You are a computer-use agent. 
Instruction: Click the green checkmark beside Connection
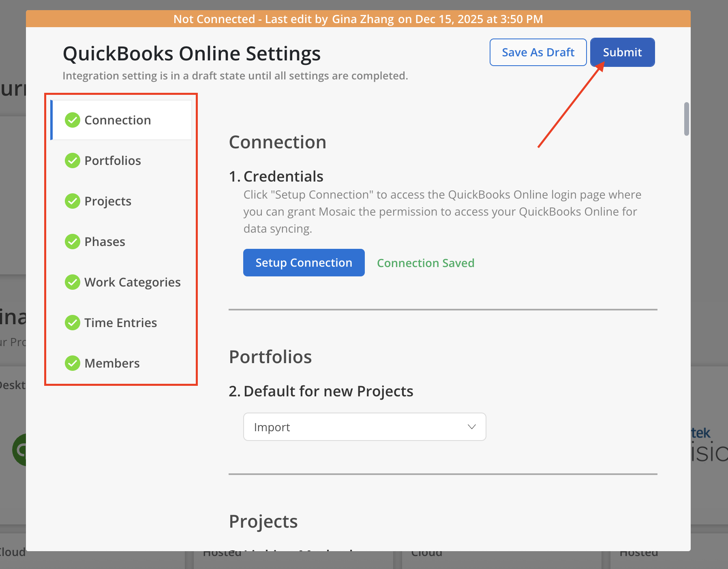pyautogui.click(x=73, y=120)
